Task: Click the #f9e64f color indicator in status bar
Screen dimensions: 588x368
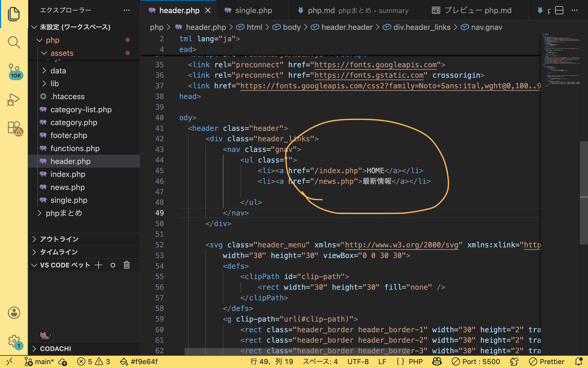Action: click(x=139, y=362)
